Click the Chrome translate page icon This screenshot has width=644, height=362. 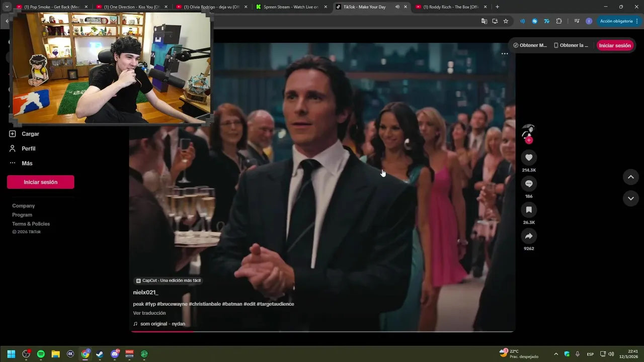coord(484,21)
